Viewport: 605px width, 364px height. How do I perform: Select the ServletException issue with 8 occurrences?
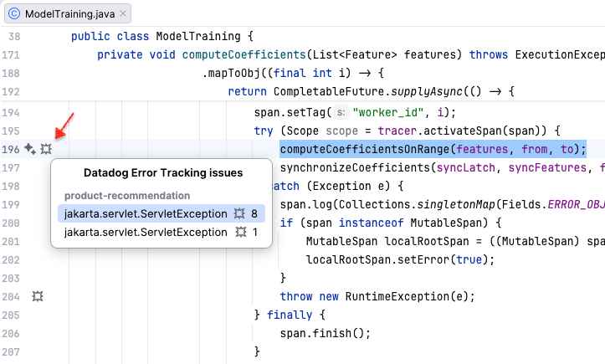click(x=146, y=213)
